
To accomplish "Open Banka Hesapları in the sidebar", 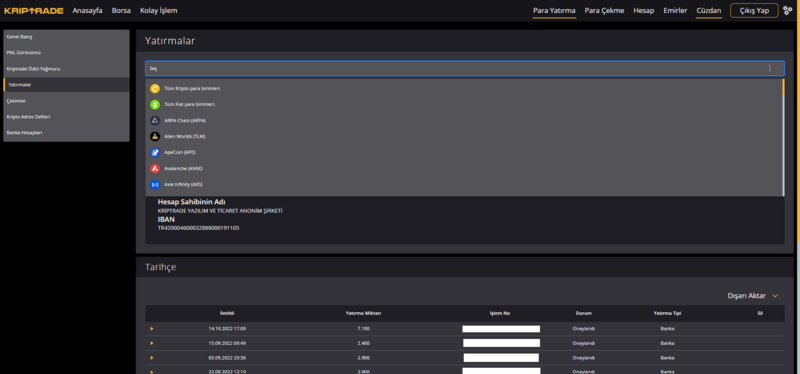I will (66, 132).
